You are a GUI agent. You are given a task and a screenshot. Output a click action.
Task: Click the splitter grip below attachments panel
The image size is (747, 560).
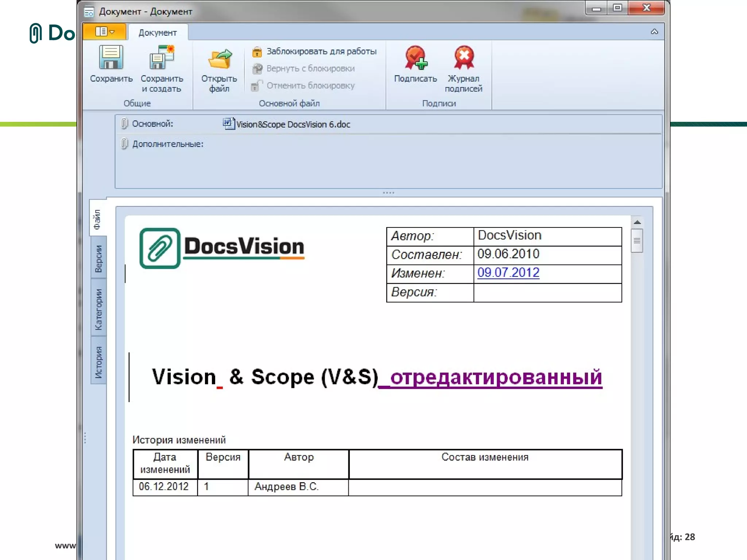tap(388, 192)
